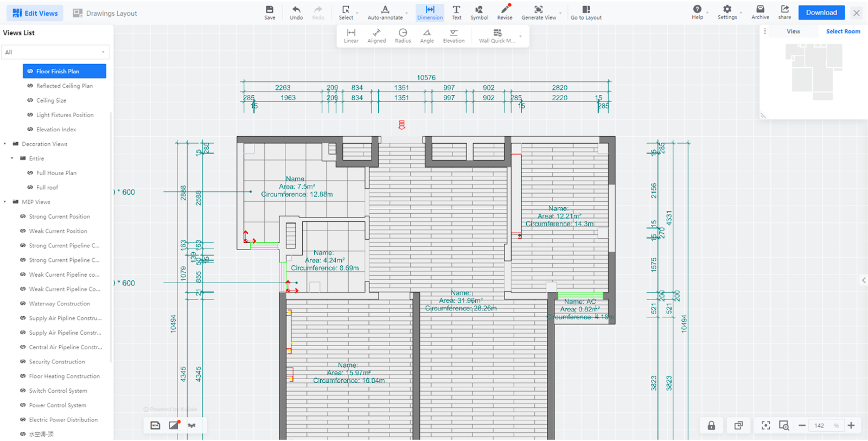Select the Elevation marker tool
This screenshot has height=441, width=868.
[x=454, y=36]
